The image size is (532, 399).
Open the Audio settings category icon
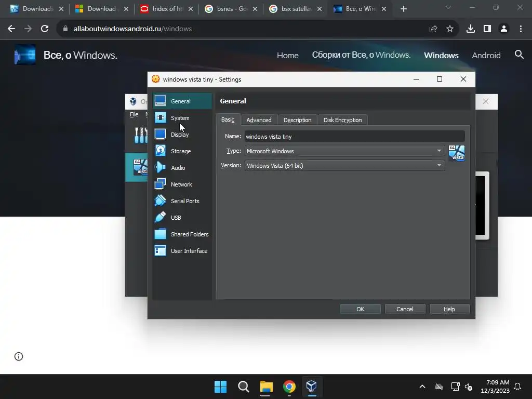[x=160, y=167]
